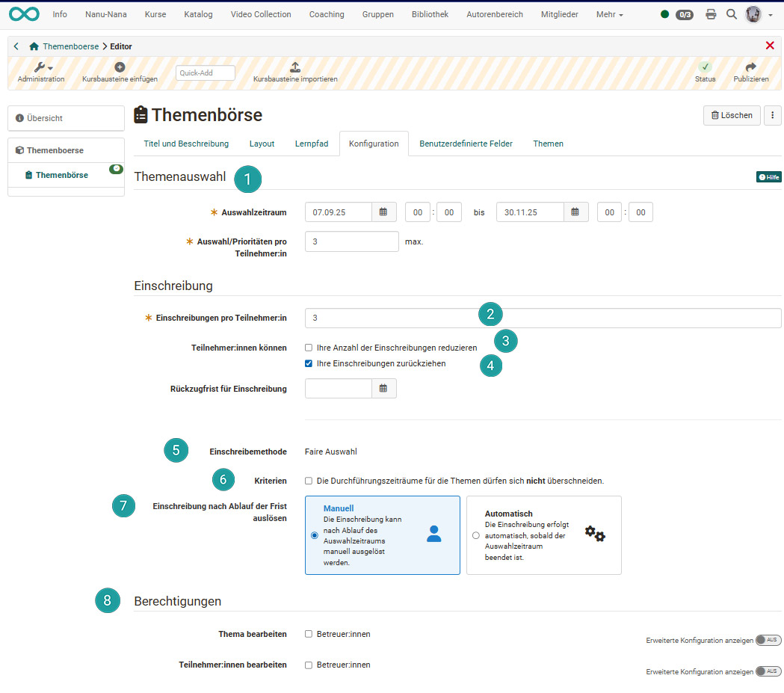
Task: Click the Hilfe help badge
Action: (x=768, y=177)
